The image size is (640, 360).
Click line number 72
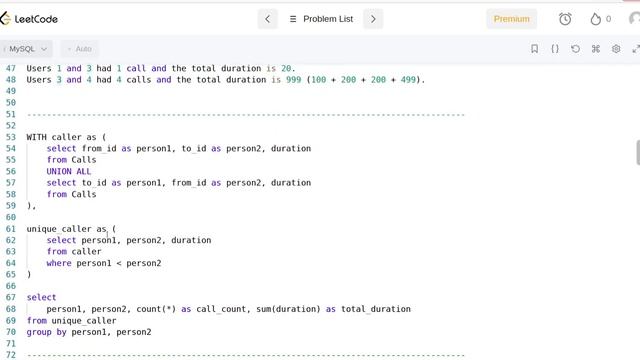11,355
